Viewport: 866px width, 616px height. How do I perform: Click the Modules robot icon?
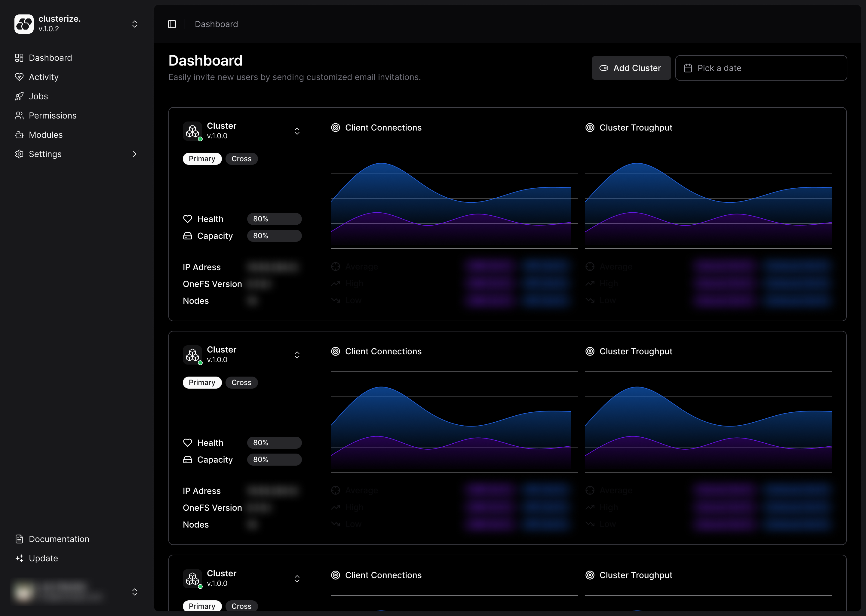point(19,135)
